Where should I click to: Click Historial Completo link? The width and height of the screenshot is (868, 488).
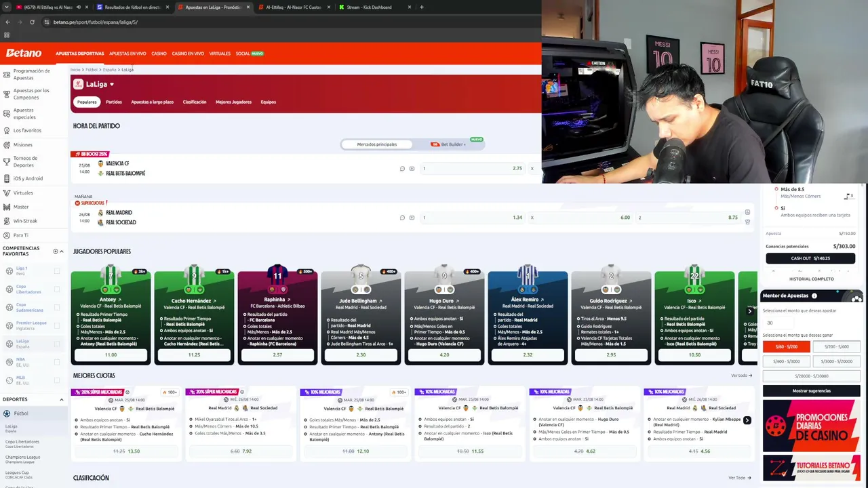pyautogui.click(x=811, y=279)
